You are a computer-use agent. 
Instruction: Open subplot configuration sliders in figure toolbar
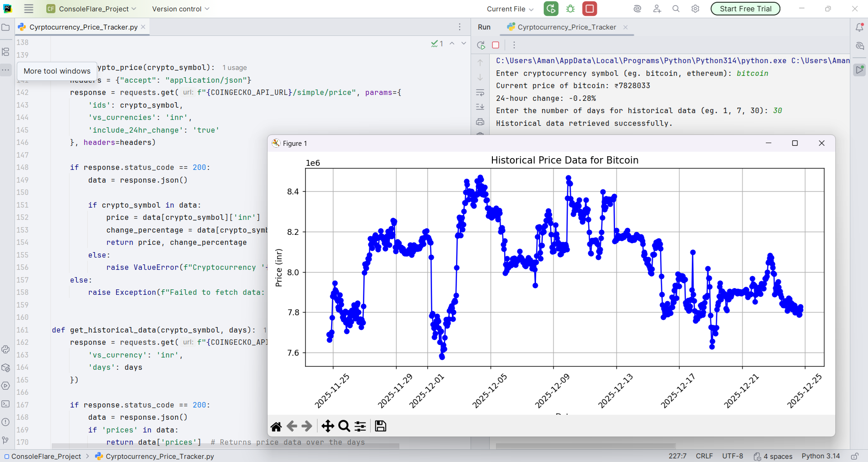360,426
